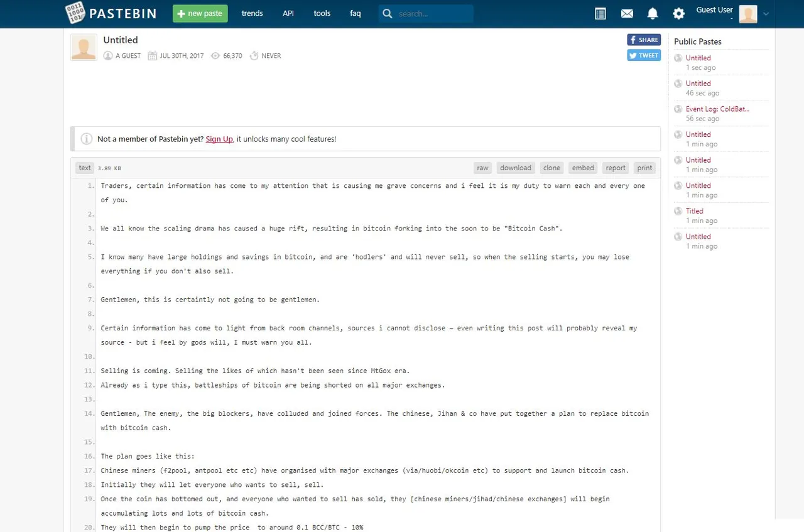Open the embed option
This screenshot has width=804, height=532.
point(583,168)
